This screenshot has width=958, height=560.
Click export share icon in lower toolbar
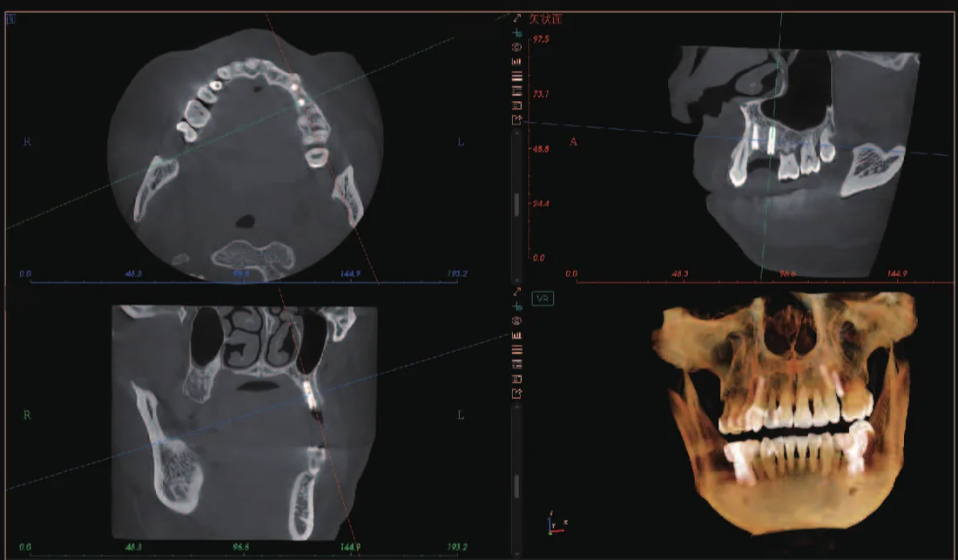tap(516, 394)
